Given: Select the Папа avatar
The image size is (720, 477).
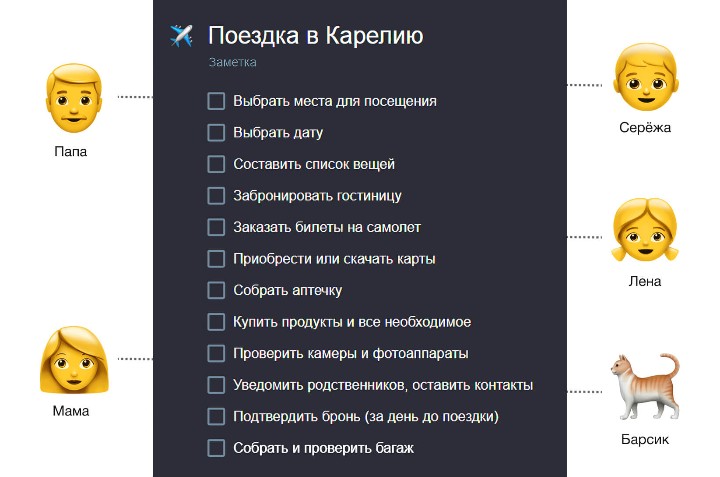Looking at the screenshot, I should 69,98.
